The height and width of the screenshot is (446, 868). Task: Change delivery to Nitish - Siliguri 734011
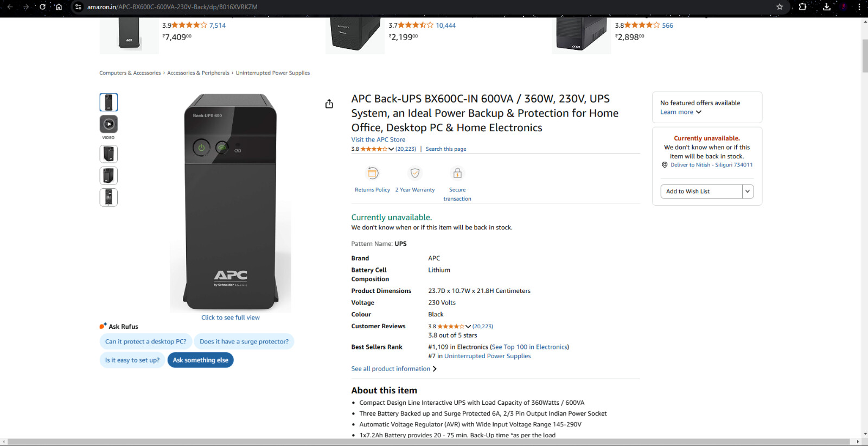[x=711, y=165]
